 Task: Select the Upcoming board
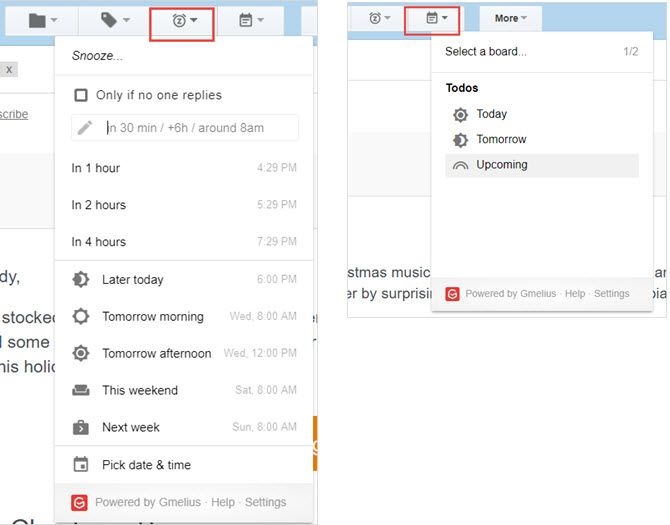[x=542, y=165]
